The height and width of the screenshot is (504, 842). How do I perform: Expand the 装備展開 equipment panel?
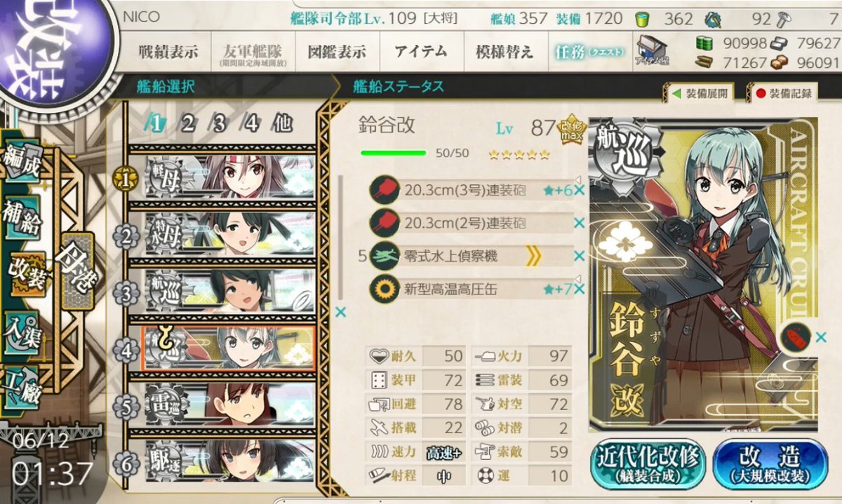click(x=700, y=93)
